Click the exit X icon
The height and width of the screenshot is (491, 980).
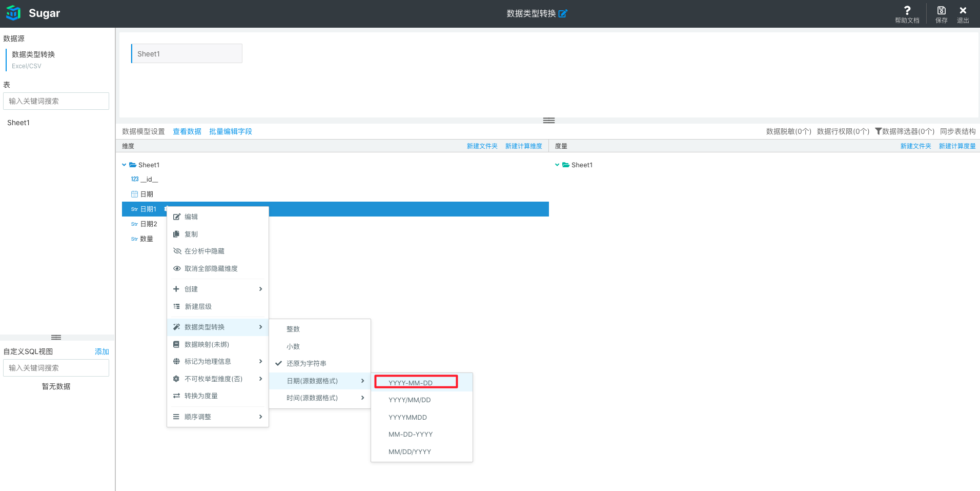(x=963, y=10)
